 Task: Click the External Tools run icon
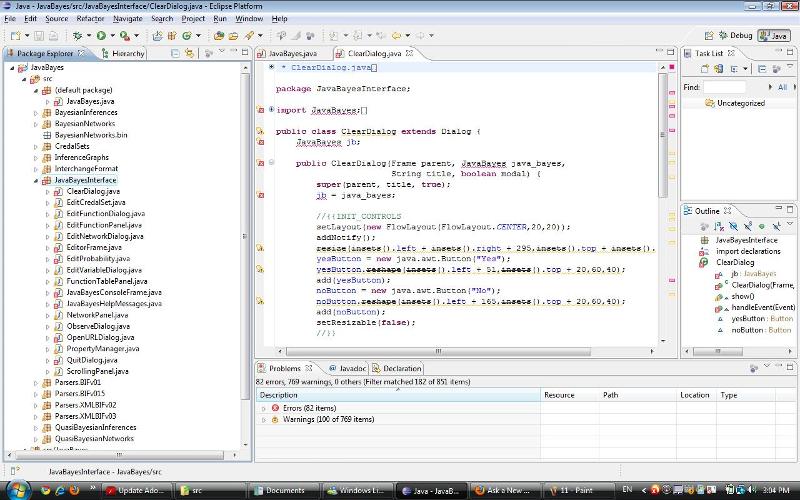tap(124, 35)
